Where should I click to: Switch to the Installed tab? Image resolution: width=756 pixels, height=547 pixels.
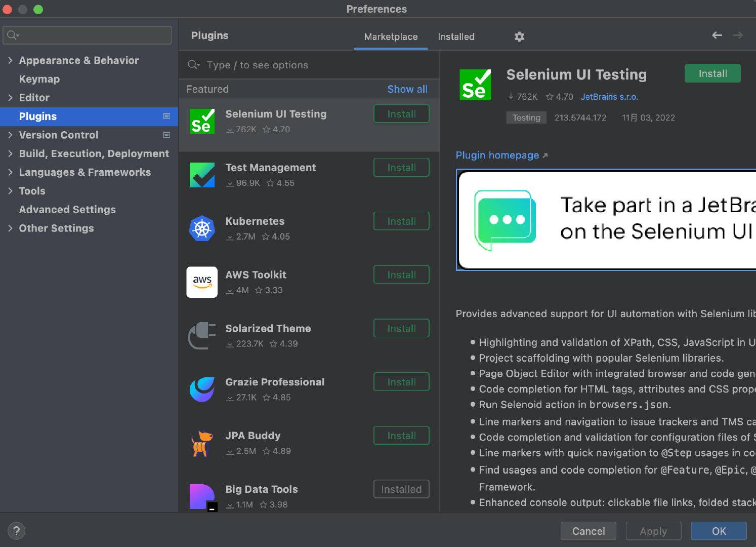pyautogui.click(x=456, y=36)
